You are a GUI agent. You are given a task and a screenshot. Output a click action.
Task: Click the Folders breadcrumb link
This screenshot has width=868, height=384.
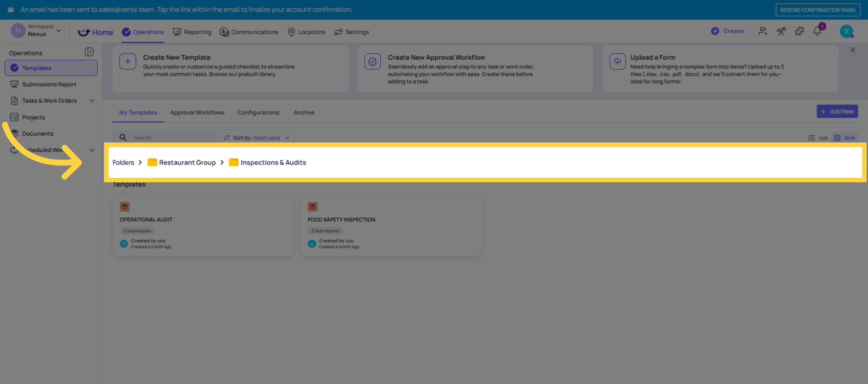(x=123, y=162)
